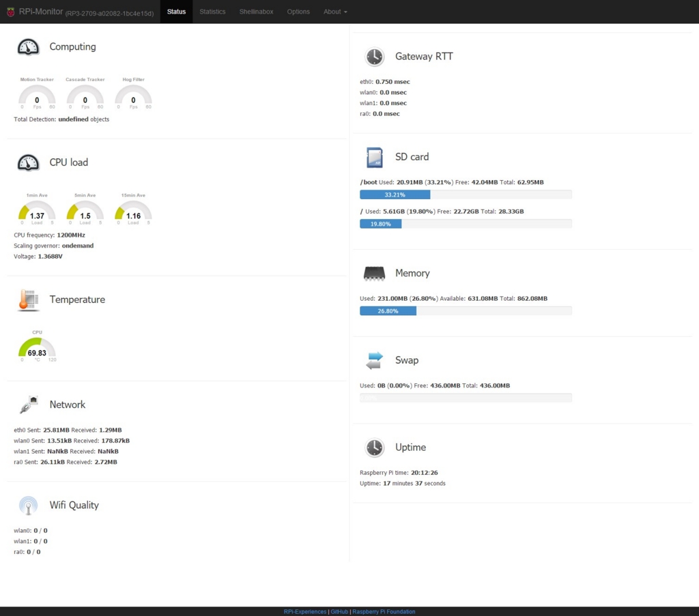Click the Memory section heading
The image size is (699, 616).
click(x=412, y=273)
